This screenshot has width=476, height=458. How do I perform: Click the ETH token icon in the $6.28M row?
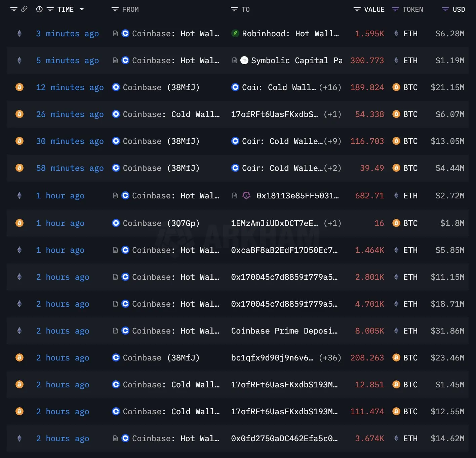(396, 33)
